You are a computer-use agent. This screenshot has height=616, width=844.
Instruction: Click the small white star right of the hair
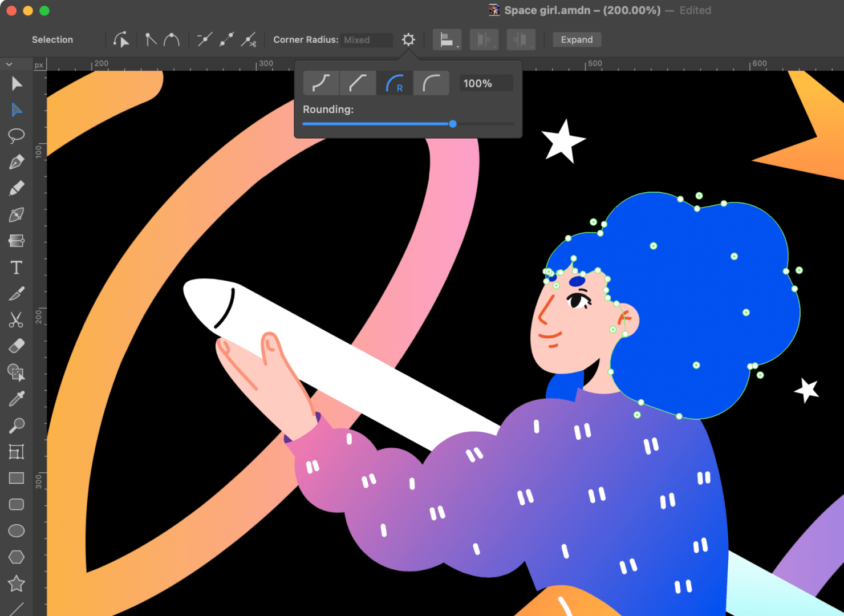click(807, 390)
